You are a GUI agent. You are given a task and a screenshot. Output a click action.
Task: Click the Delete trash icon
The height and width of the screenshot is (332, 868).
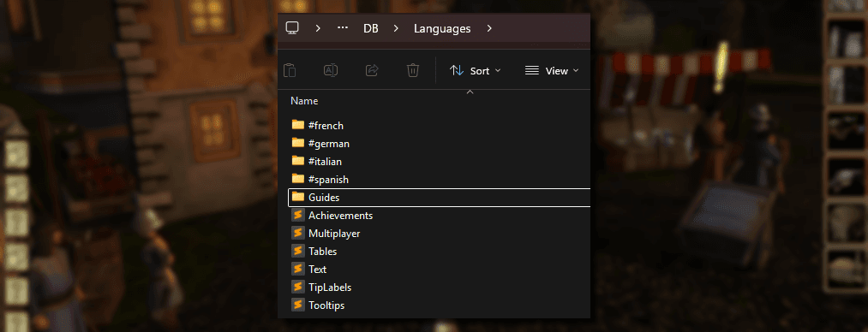(412, 71)
